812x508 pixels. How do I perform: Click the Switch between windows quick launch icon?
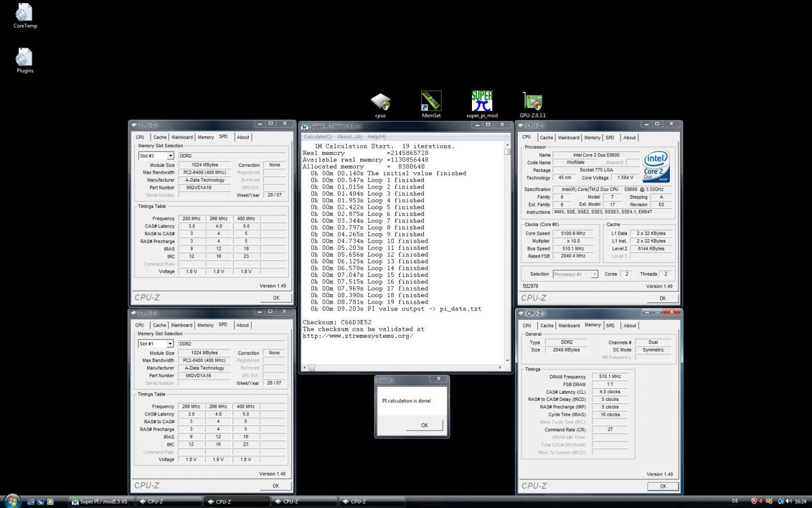40,501
